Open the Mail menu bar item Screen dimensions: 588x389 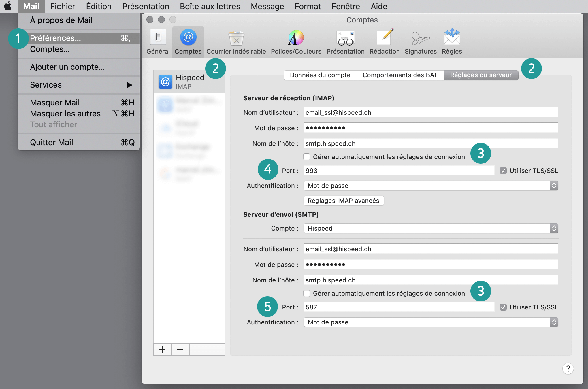pos(31,6)
